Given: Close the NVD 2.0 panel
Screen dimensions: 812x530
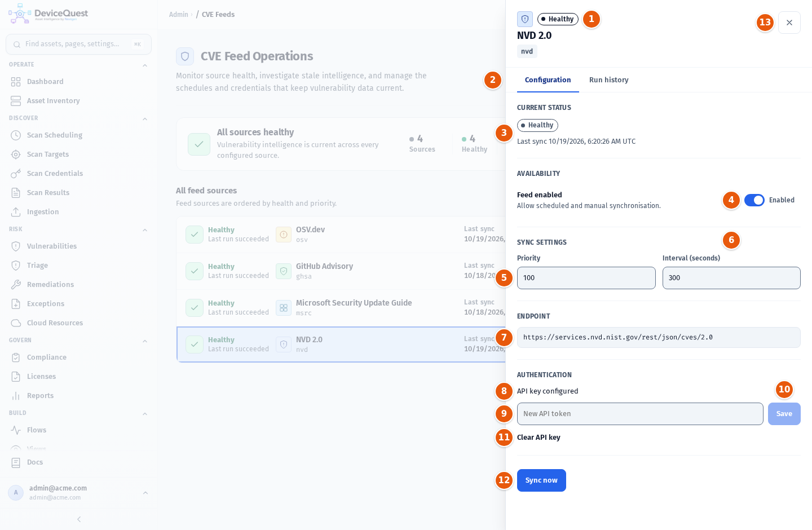Looking at the screenshot, I should tap(789, 23).
